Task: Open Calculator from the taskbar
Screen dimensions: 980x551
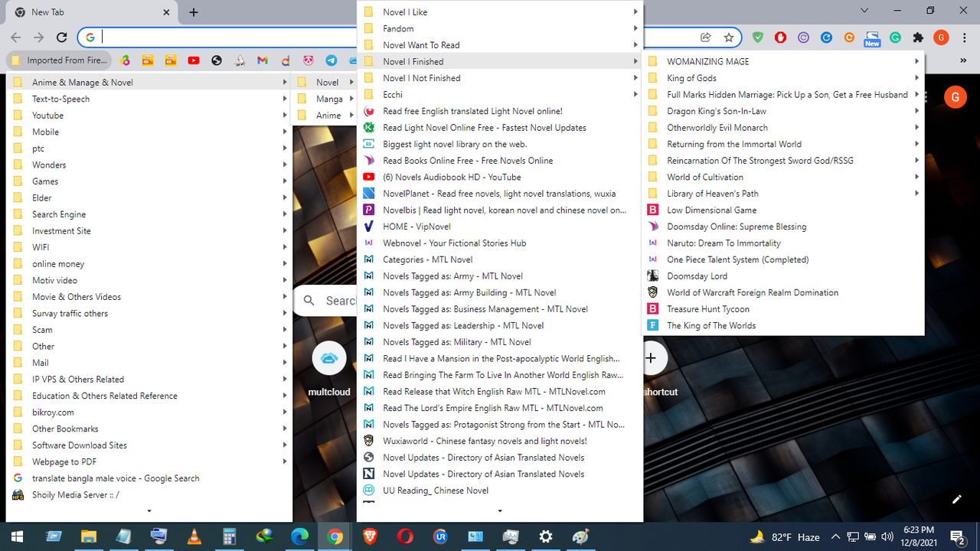Action: point(229,536)
